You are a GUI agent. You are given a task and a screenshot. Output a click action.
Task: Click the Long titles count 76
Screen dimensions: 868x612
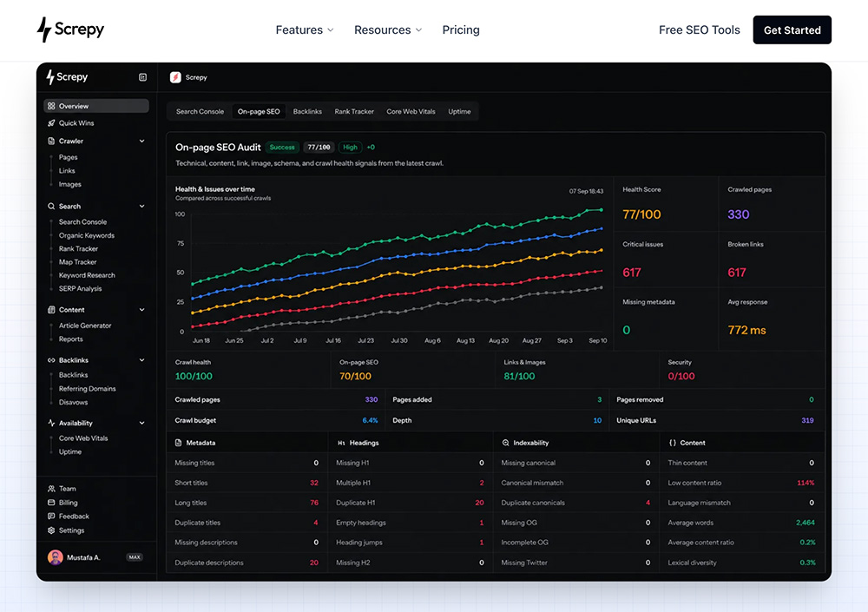[314, 503]
